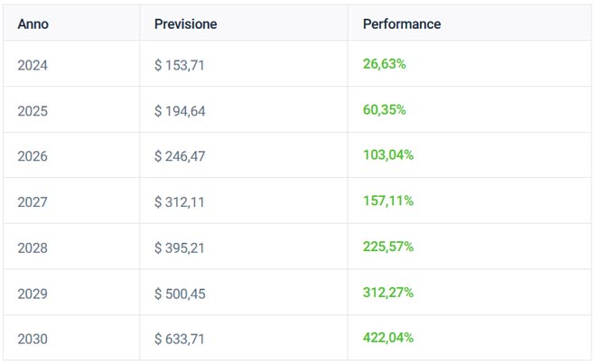The width and height of the screenshot is (596, 364).
Task: Click the Performance column header
Action: click(x=401, y=24)
